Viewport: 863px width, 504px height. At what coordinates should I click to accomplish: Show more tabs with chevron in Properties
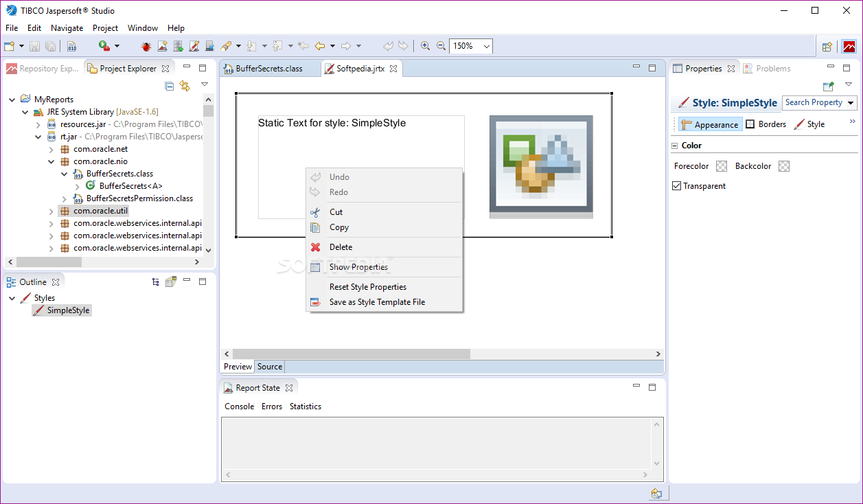click(x=853, y=122)
